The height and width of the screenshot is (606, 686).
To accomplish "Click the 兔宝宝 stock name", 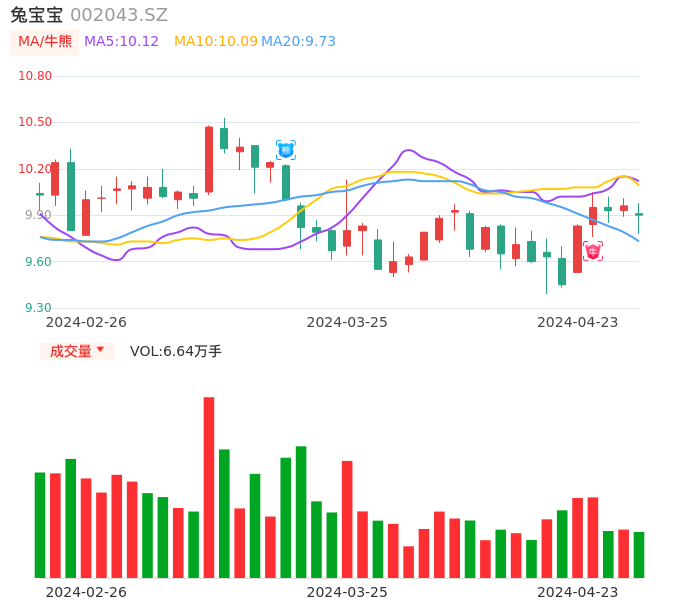I will tap(36, 15).
